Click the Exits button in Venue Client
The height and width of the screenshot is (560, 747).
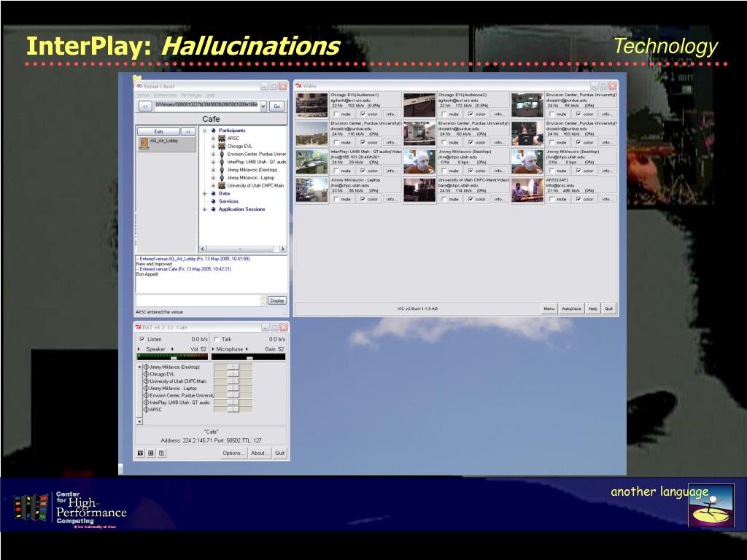[x=158, y=131]
